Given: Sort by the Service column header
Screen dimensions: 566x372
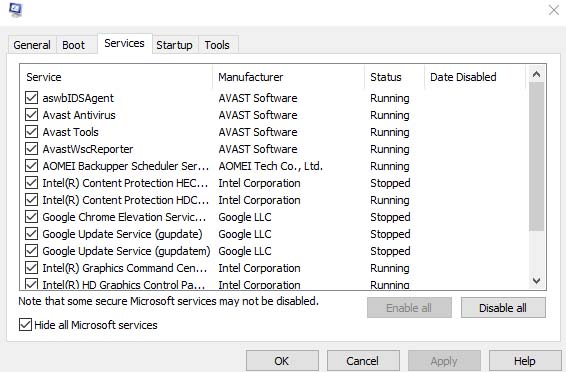Looking at the screenshot, I should [116, 77].
